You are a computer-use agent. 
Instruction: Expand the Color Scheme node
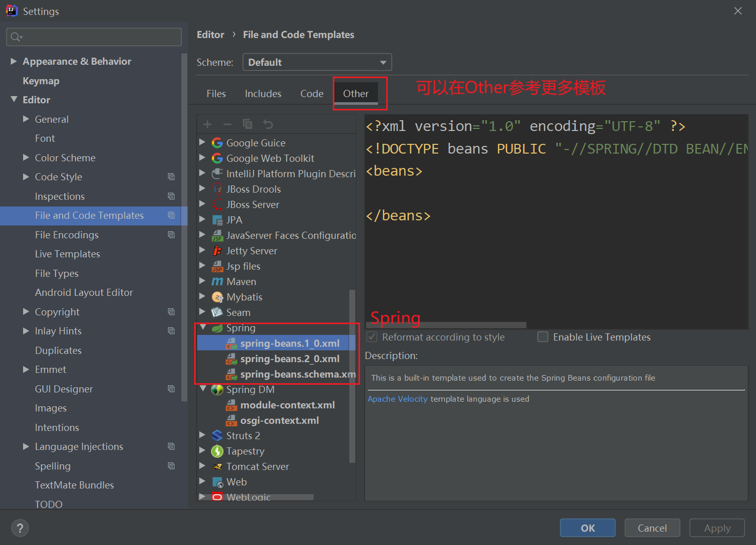[x=26, y=157]
